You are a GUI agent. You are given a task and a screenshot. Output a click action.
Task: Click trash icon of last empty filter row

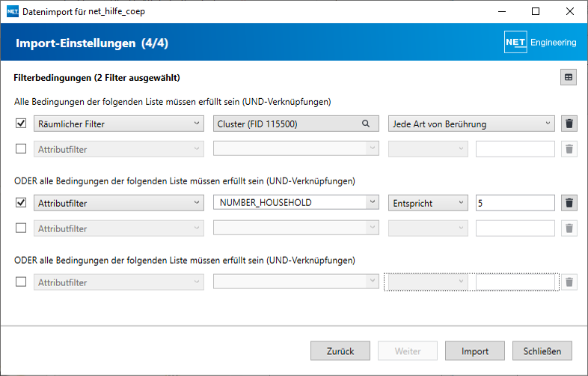click(569, 282)
